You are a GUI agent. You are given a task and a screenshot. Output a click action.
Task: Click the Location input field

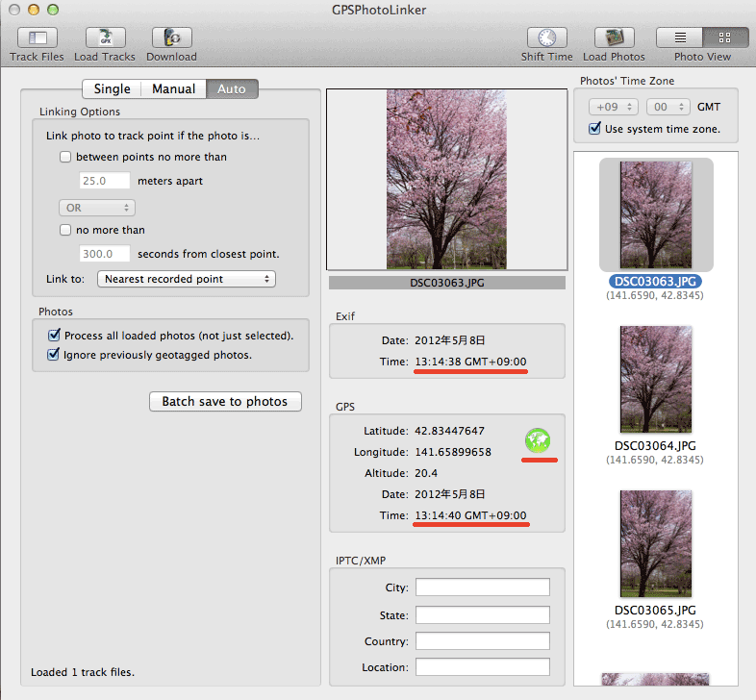click(x=483, y=667)
